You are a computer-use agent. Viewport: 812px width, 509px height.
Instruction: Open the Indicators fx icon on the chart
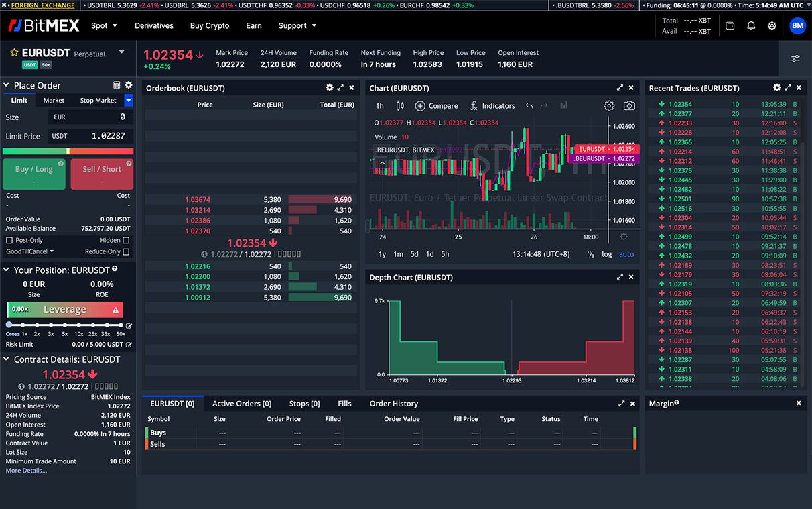tap(474, 106)
